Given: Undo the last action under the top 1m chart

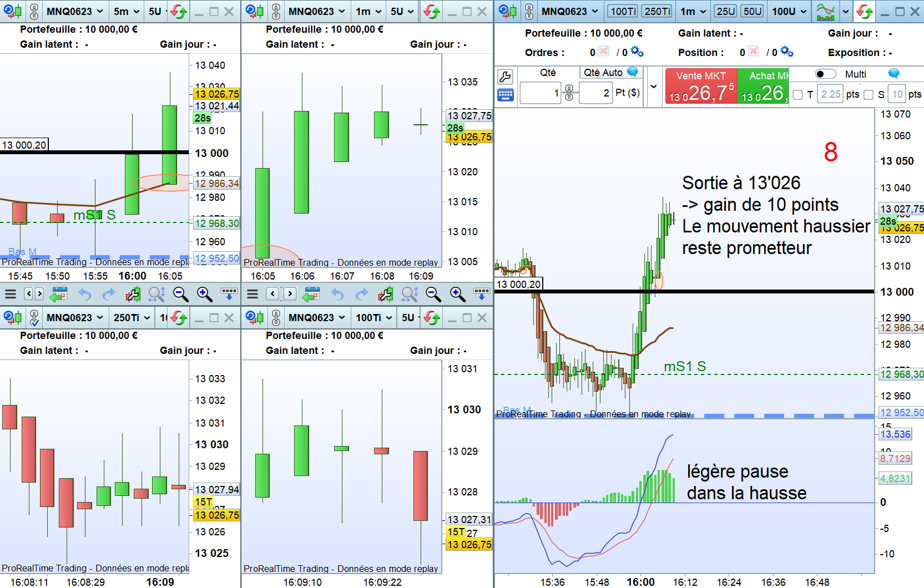Looking at the screenshot, I should pos(337,294).
